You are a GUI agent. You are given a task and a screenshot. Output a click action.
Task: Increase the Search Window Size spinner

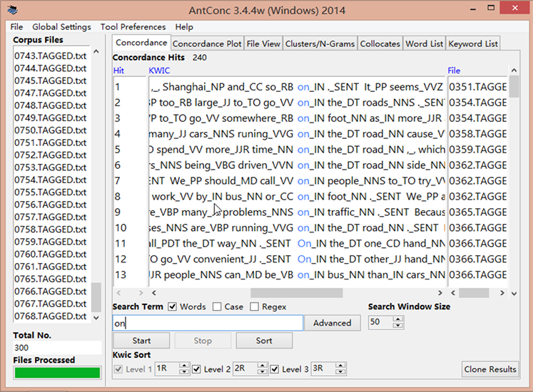(x=399, y=319)
